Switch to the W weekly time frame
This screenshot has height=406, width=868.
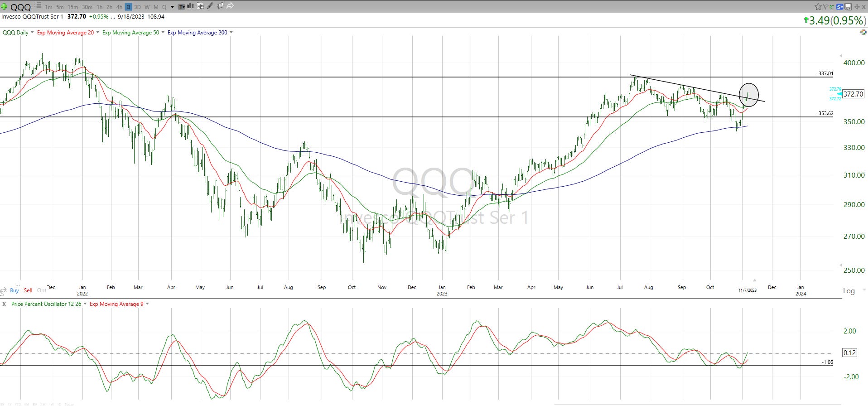point(147,7)
